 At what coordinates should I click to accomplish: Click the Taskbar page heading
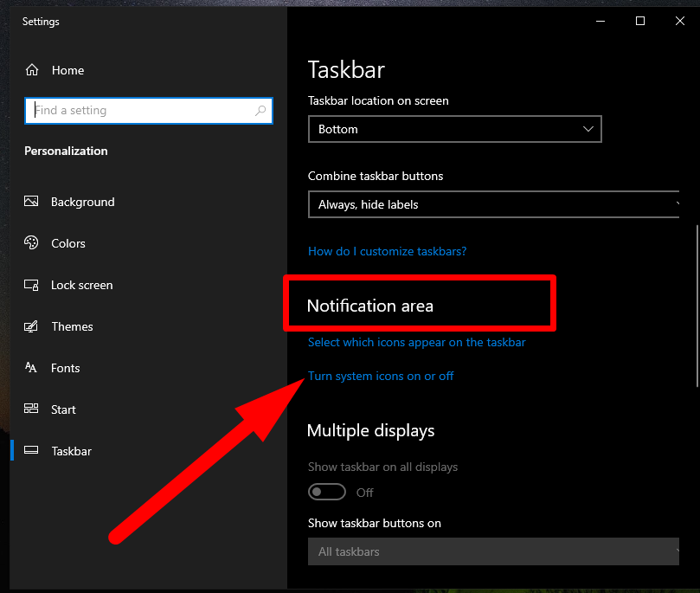[x=346, y=69]
